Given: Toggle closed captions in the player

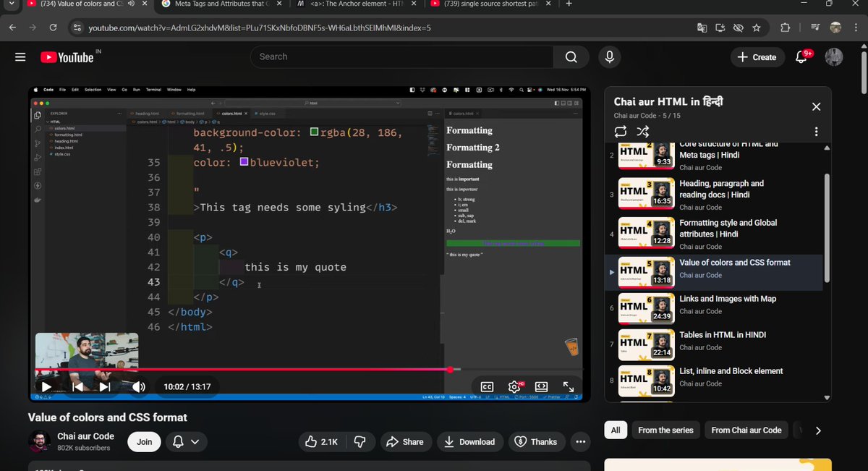Looking at the screenshot, I should tap(487, 386).
